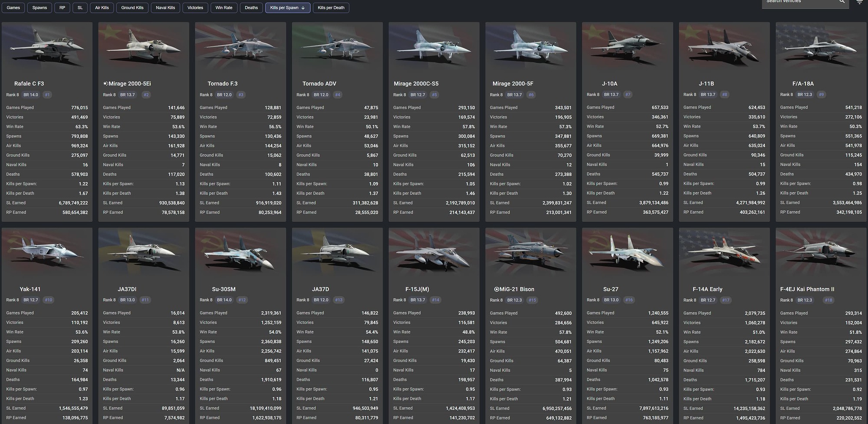This screenshot has height=424, width=868.
Task: Sort vehicles by Deaths
Action: point(251,7)
